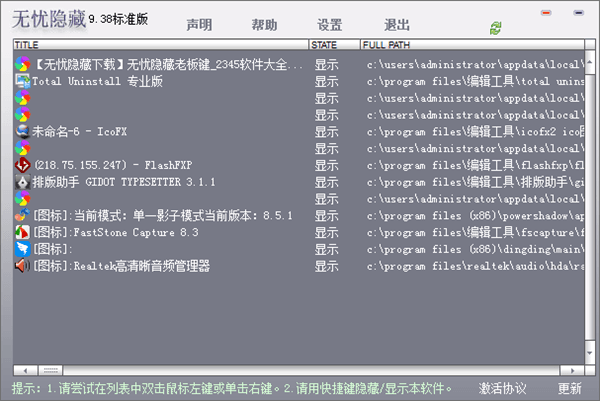Screen dimensions: 600x401
Task: Sort by the STATE column header
Action: click(x=334, y=45)
